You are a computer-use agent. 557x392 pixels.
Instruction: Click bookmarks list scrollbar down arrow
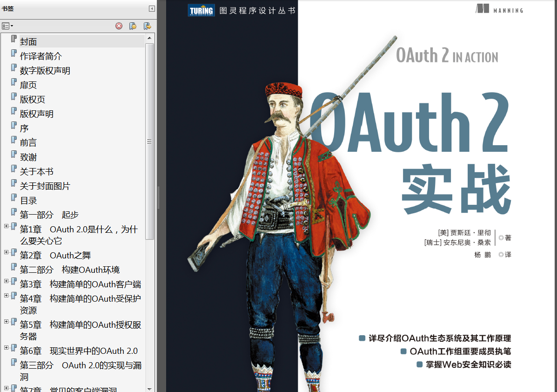pos(149,389)
